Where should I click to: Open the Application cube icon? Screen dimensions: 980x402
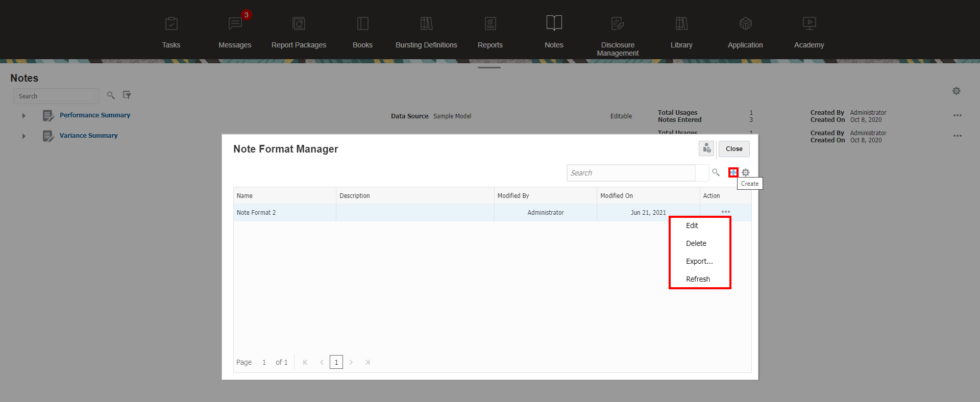(x=746, y=23)
